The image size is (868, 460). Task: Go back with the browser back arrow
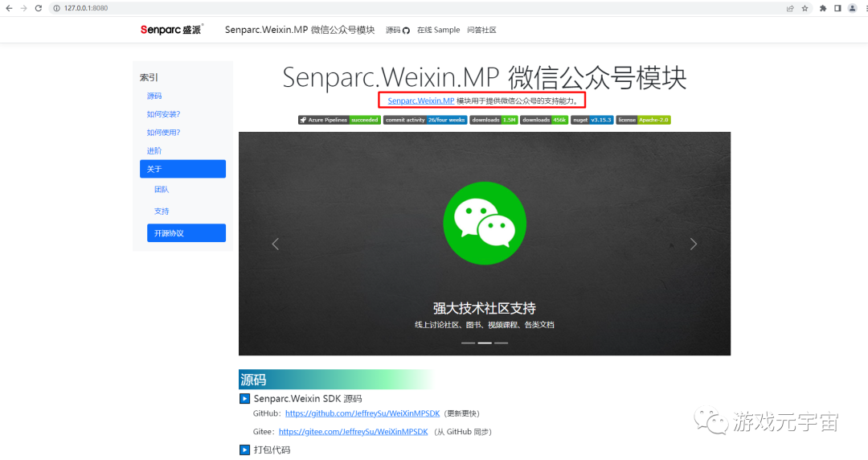point(9,8)
